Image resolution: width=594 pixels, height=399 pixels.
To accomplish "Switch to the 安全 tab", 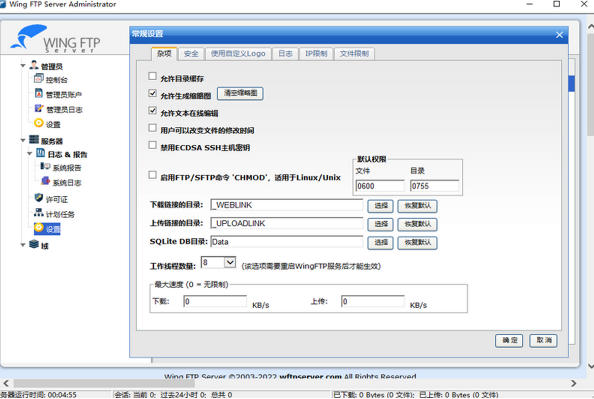I will 191,54.
